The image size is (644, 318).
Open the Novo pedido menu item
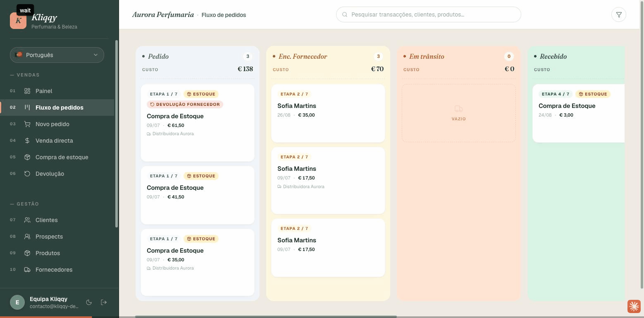57,124
